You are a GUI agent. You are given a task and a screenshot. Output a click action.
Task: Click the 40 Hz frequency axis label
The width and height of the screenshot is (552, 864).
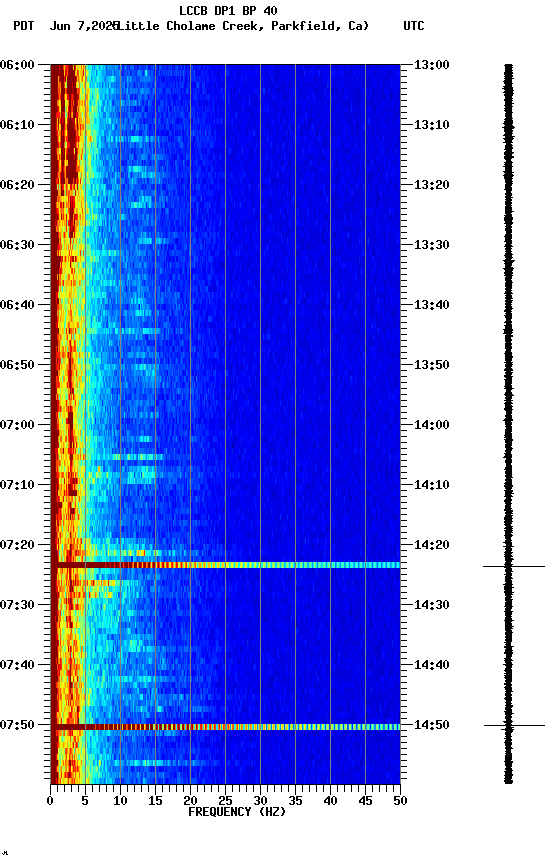[330, 801]
